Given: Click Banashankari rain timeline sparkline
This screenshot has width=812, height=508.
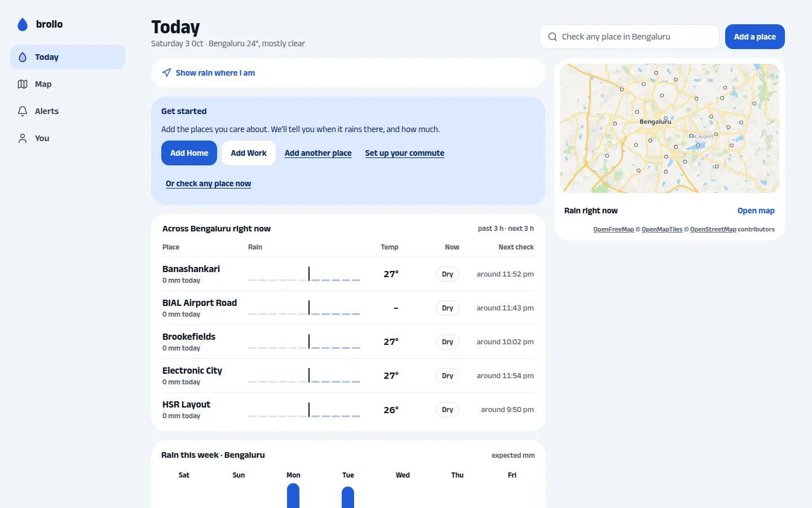Looking at the screenshot, I should (304, 274).
